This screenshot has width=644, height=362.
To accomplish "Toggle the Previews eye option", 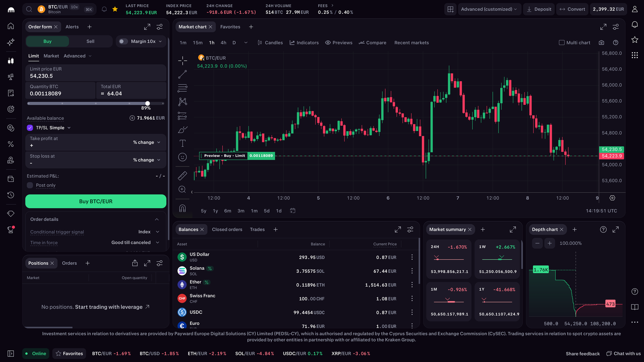I will [339, 43].
